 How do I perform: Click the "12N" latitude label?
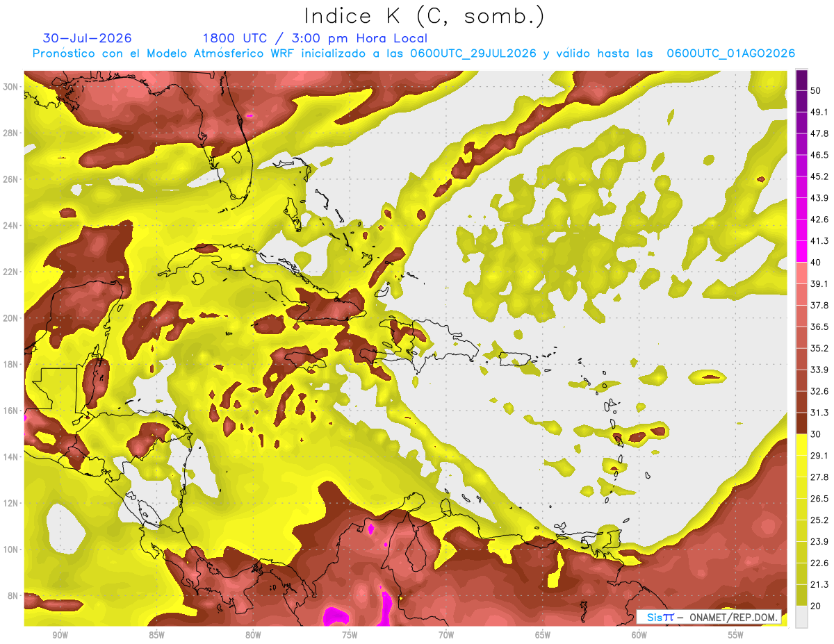coord(12,503)
